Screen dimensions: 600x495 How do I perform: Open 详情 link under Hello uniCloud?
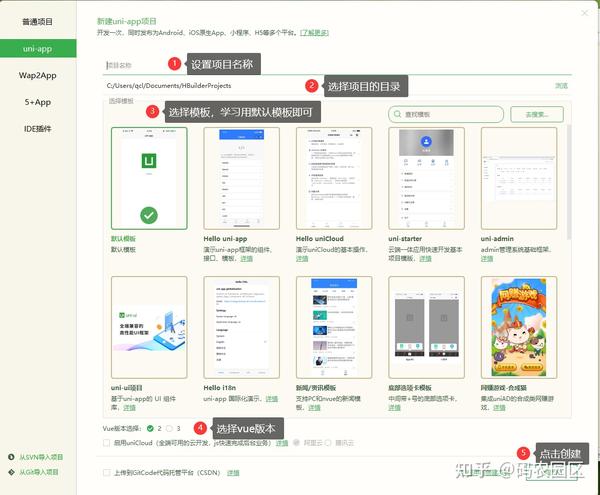click(x=302, y=259)
